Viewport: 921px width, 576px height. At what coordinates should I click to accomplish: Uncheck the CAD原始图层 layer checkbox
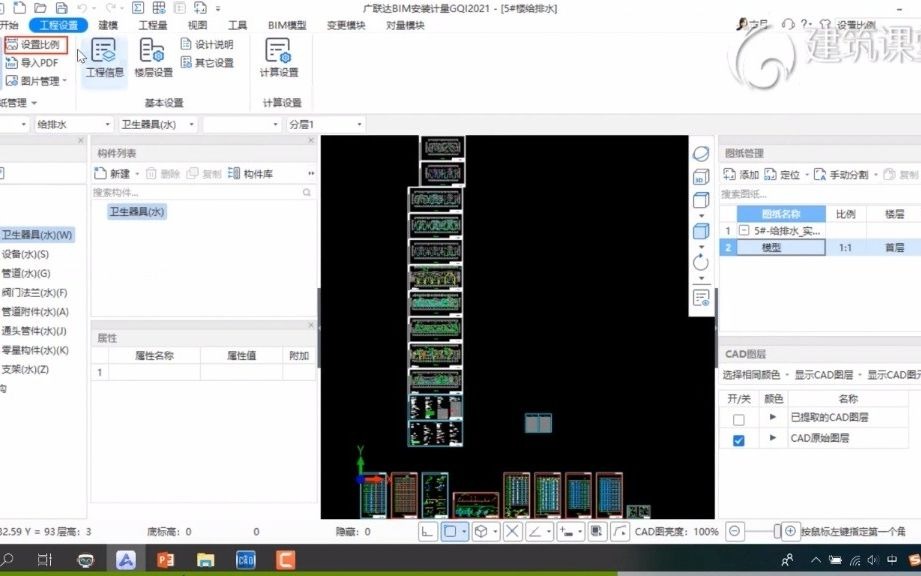tap(737, 438)
